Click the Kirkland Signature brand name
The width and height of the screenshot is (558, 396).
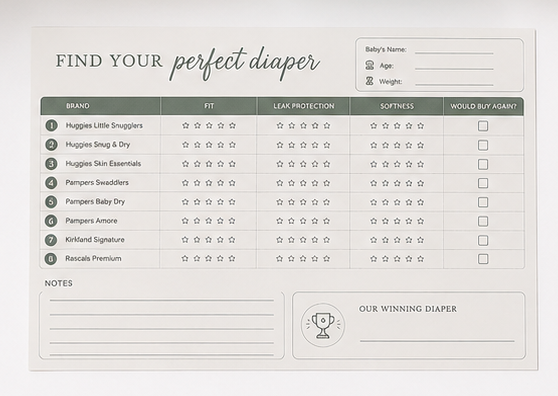[95, 240]
